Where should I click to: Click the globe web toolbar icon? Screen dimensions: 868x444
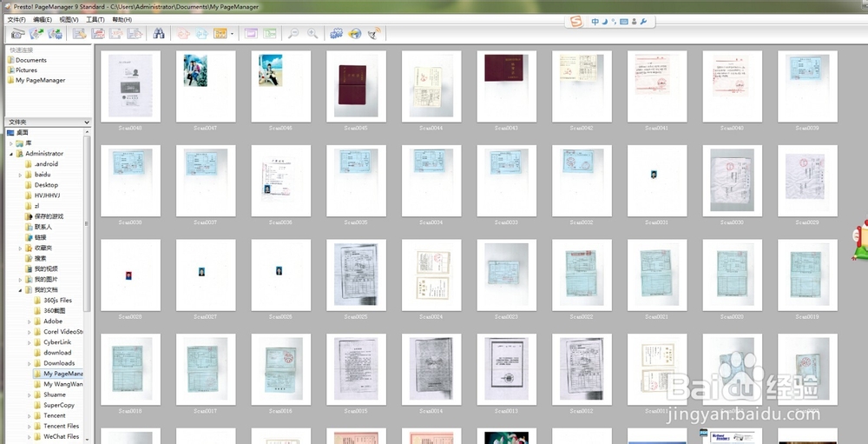coord(355,34)
